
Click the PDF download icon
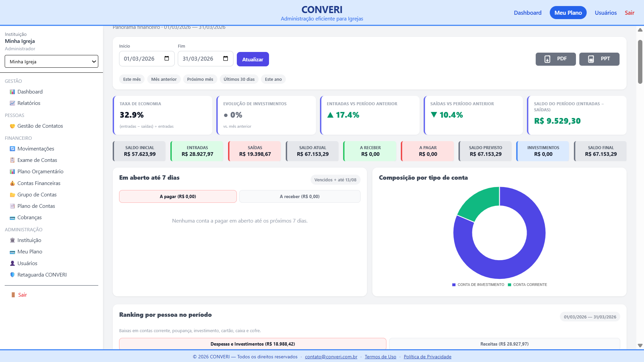click(547, 59)
